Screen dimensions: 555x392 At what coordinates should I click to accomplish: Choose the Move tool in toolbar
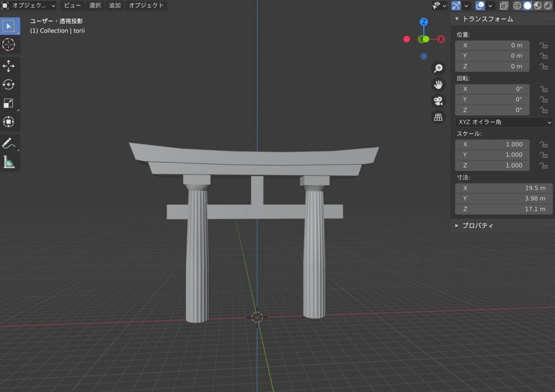click(x=9, y=66)
